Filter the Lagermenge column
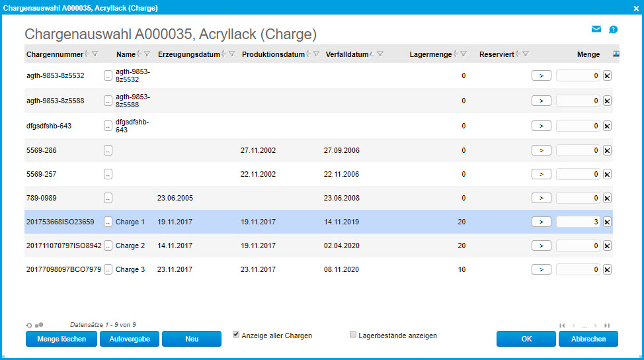Image resolution: width=644 pixels, height=360 pixels. coord(463,54)
